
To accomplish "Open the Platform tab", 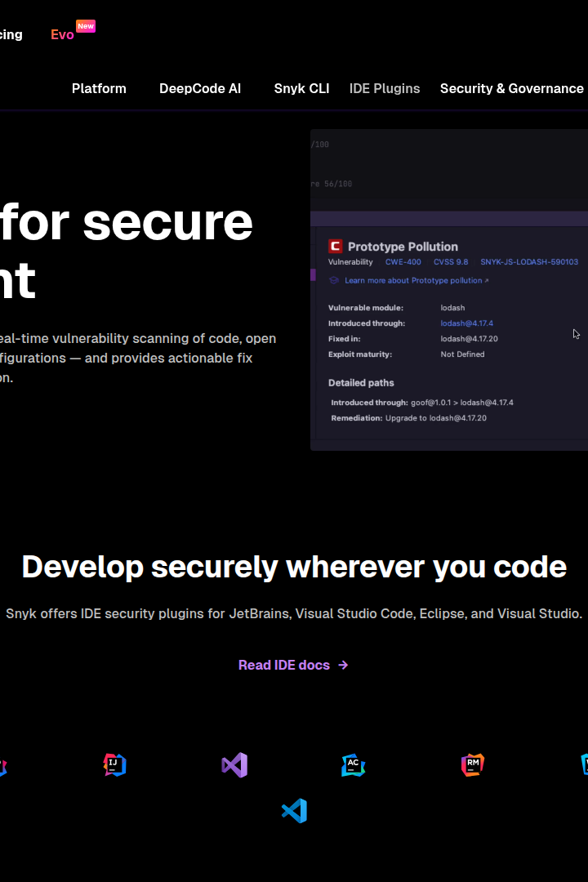I will coord(99,88).
